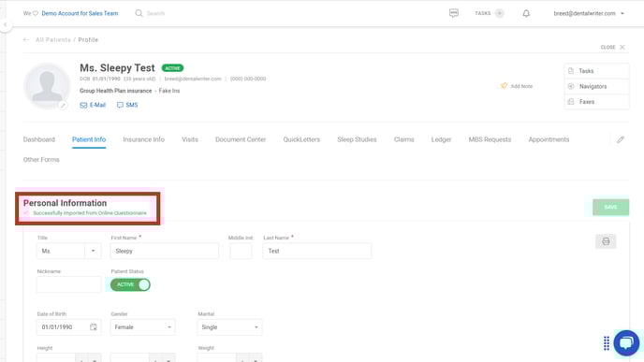Open the Appointments tab
Image resolution: width=644 pixels, height=362 pixels.
(x=549, y=139)
